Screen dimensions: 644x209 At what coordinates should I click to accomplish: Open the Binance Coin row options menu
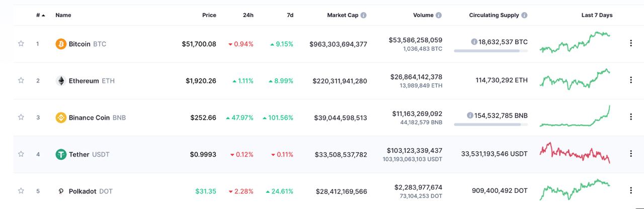[x=631, y=117]
